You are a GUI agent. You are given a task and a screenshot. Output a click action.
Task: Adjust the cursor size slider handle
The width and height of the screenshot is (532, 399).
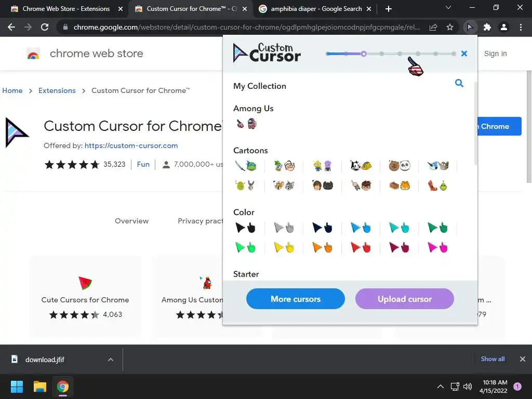(364, 54)
